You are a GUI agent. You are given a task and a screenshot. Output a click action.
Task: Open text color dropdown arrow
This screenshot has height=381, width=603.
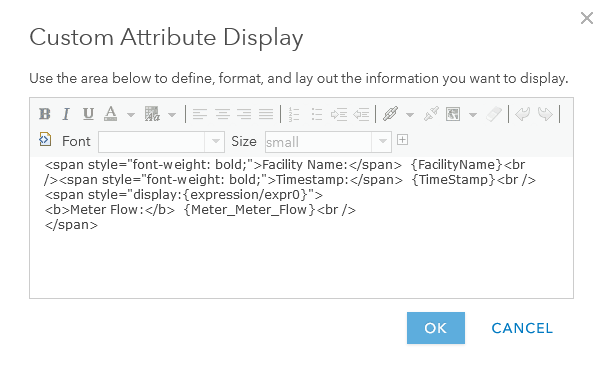(x=131, y=115)
